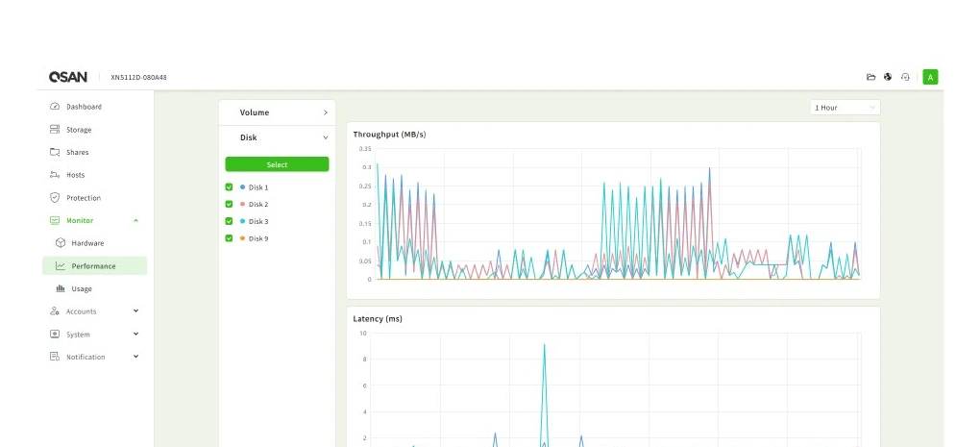Click the Dashboard gauge icon

click(55, 107)
